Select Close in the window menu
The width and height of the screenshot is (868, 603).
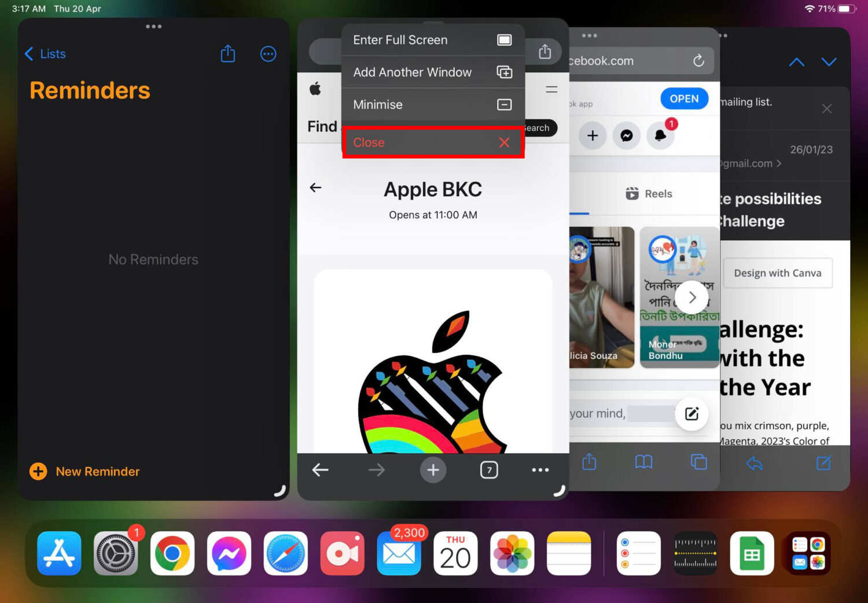pos(433,142)
